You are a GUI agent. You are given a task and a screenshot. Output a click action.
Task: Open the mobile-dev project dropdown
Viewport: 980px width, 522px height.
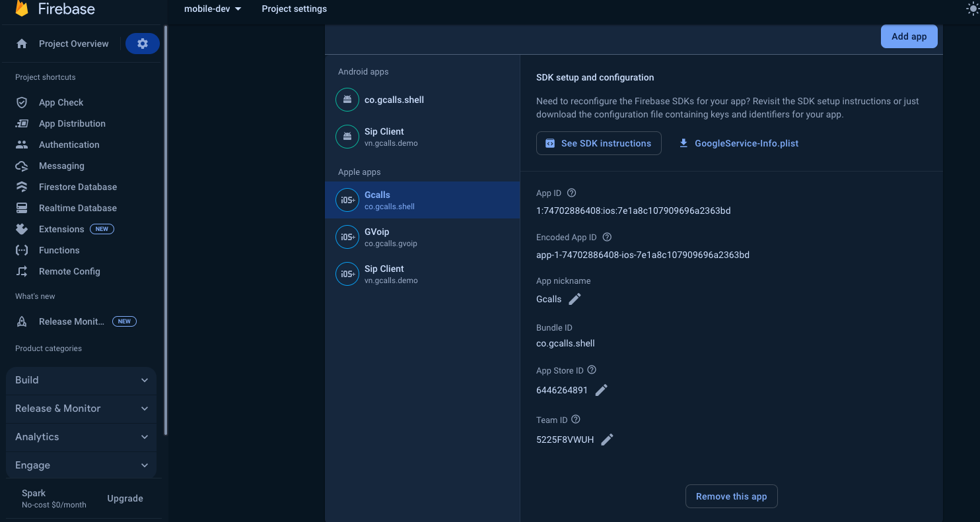tap(213, 9)
